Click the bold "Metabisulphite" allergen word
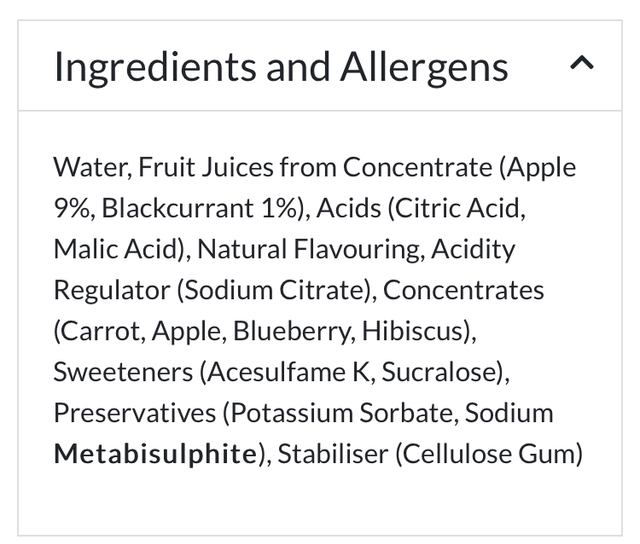The image size is (640, 544). point(155,454)
